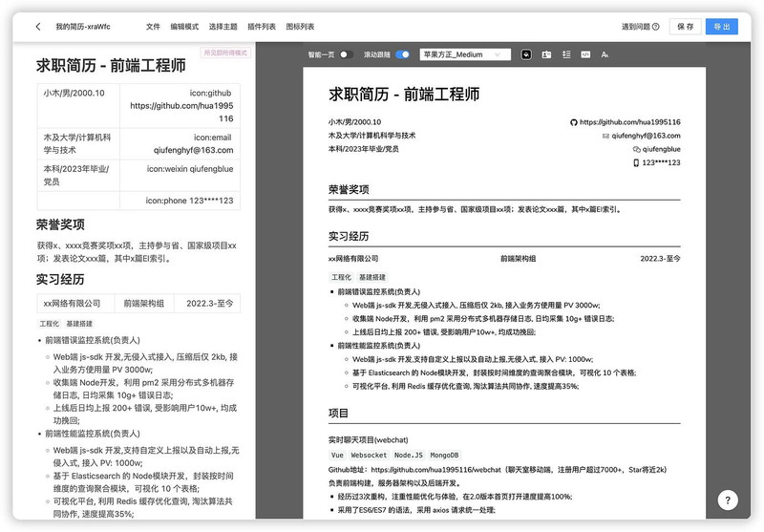Open the font size icon
The height and width of the screenshot is (532, 764).
click(x=605, y=54)
